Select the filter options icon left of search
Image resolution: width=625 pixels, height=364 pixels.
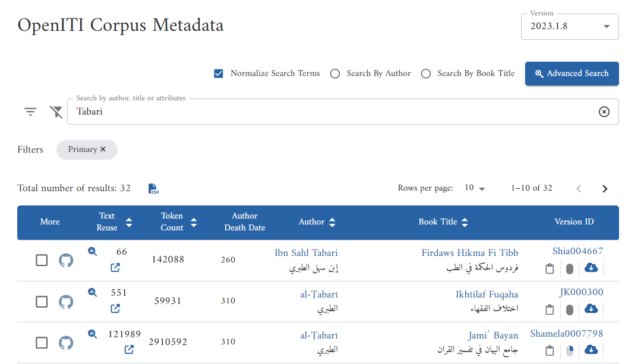pyautogui.click(x=30, y=111)
